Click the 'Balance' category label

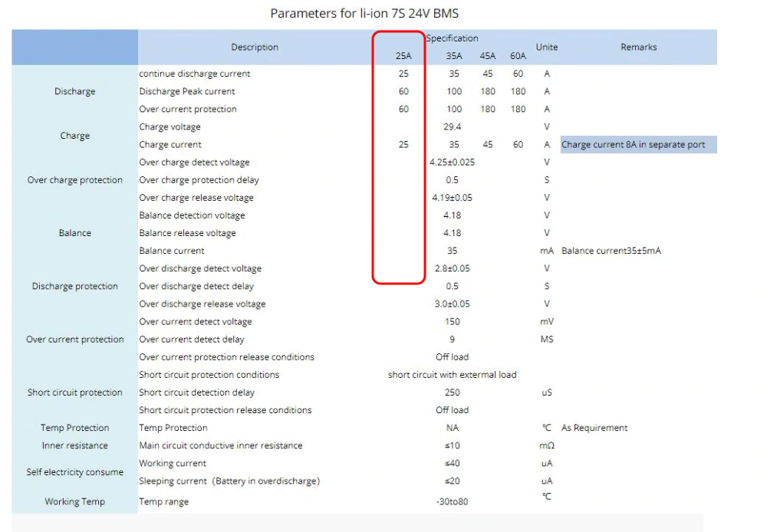(x=75, y=233)
